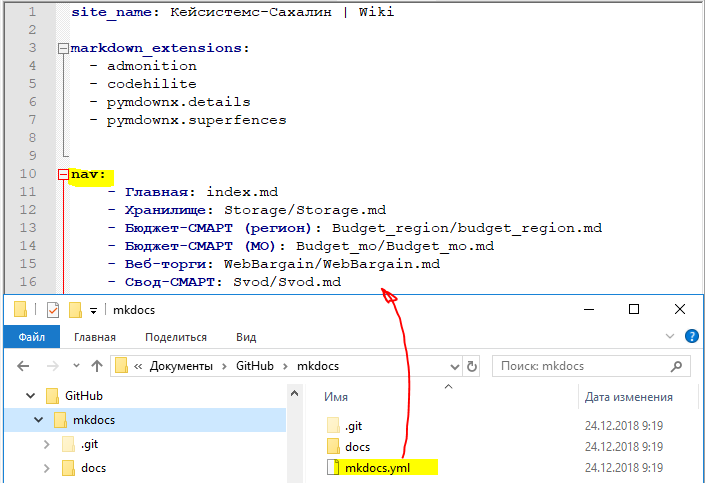Collapse the markdown_extensions fold marker
The height and width of the screenshot is (483, 705).
coord(63,48)
